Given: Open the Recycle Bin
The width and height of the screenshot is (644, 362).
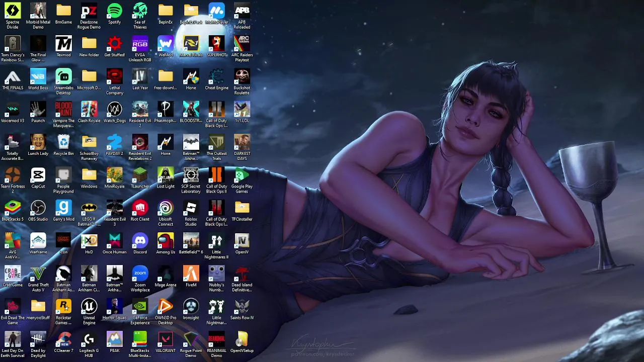Looking at the screenshot, I should click(x=63, y=142).
